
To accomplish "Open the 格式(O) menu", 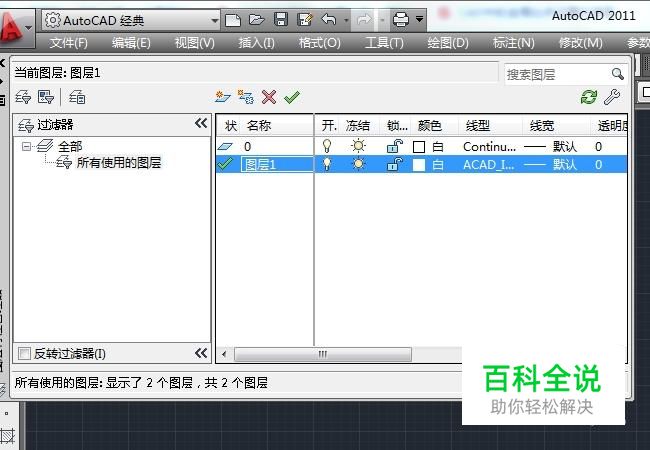I will point(320,42).
